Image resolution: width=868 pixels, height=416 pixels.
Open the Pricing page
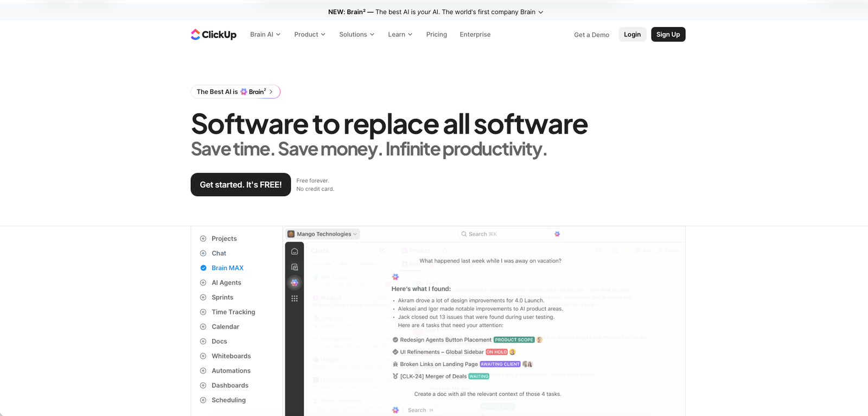(x=437, y=34)
